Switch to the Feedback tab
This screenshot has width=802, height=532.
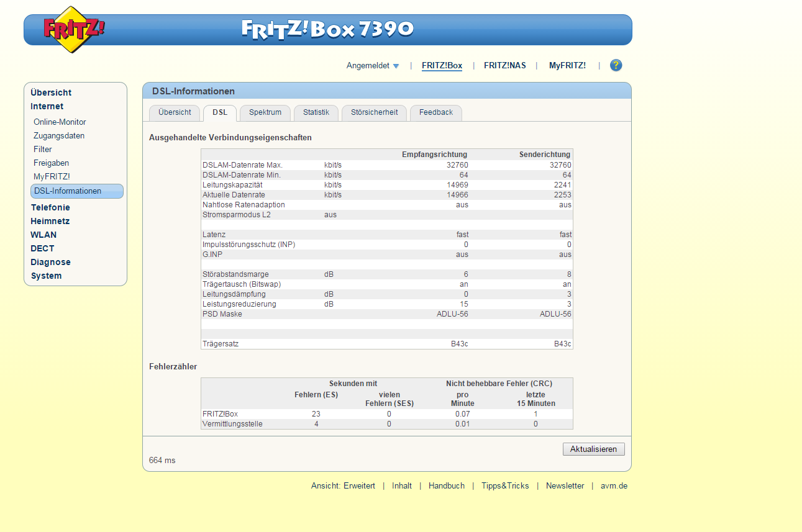point(436,112)
